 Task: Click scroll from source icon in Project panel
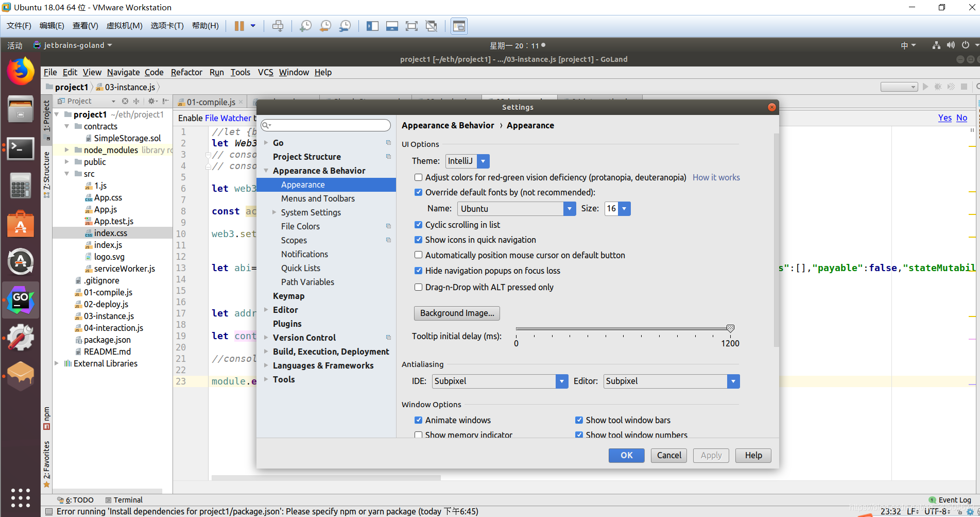click(125, 101)
